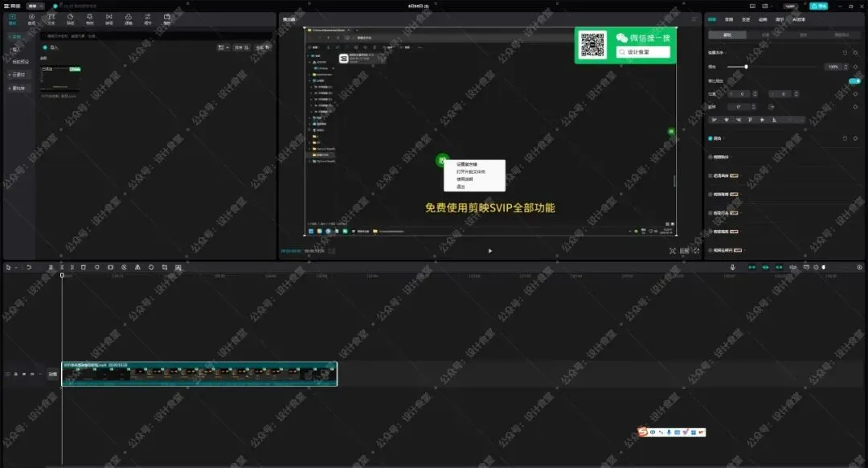Image resolution: width=868 pixels, height=468 pixels.
Task: Click the 封面 cover button on track header
Action: click(x=52, y=375)
